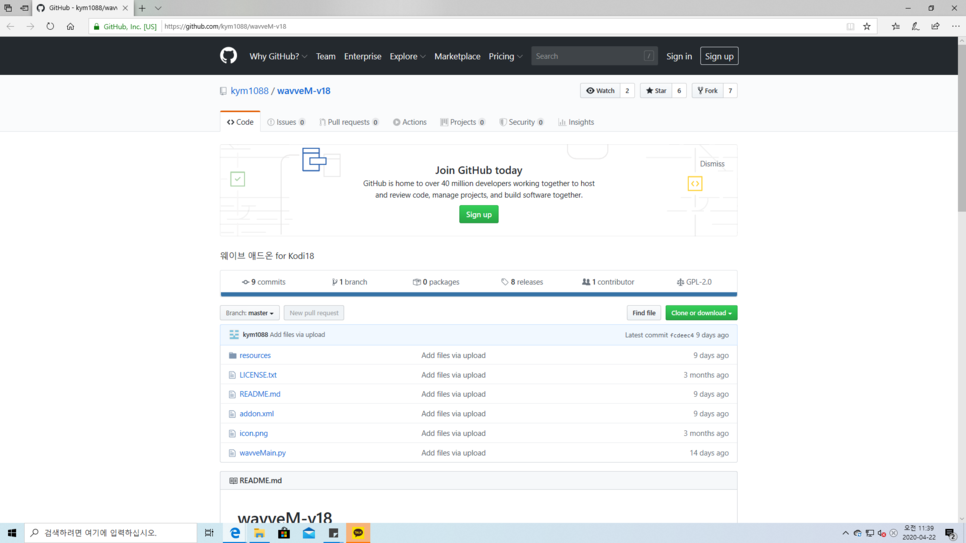The width and height of the screenshot is (966, 543).
Task: Open a new browser tab
Action: tap(142, 8)
